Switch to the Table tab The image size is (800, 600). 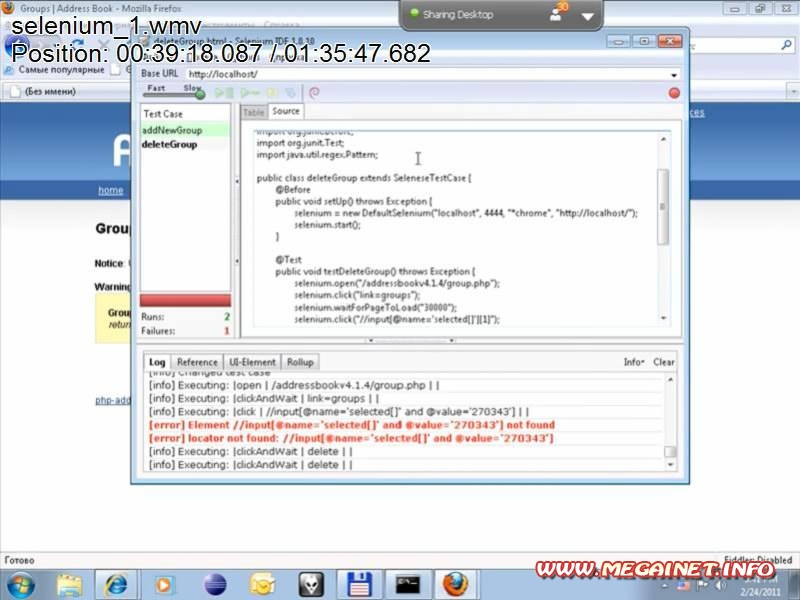click(x=254, y=112)
